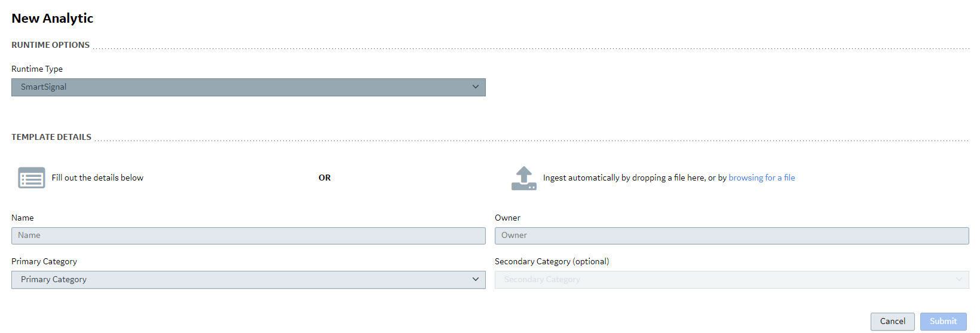This screenshot has width=980, height=333.
Task: Click the Secondary Category (optional) label
Action: (552, 261)
